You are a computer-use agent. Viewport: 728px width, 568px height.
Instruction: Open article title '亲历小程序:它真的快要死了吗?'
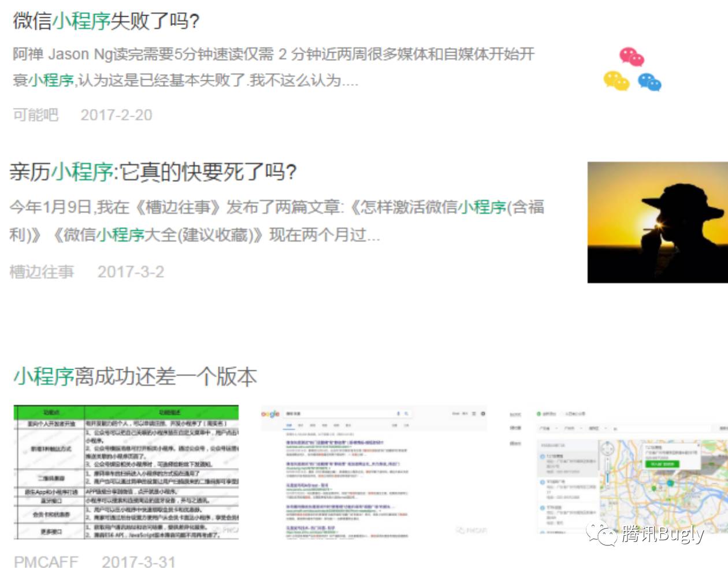[x=153, y=172]
